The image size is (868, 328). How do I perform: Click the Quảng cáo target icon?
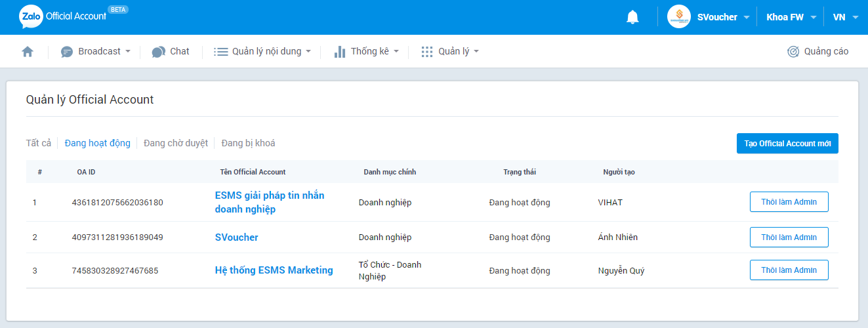pyautogui.click(x=793, y=52)
